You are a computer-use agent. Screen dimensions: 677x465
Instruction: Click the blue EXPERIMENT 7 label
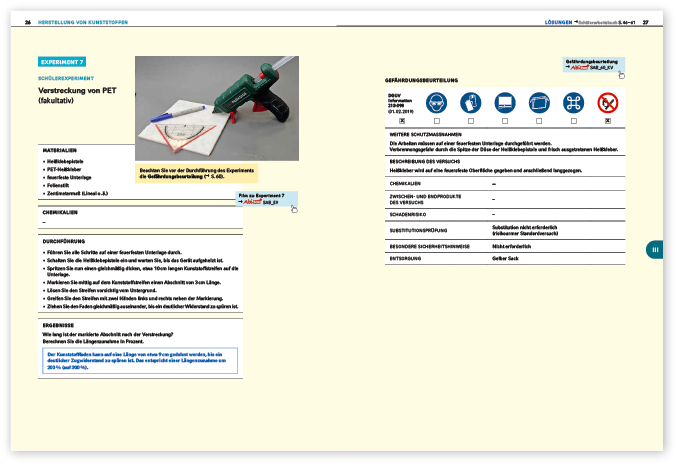tap(62, 62)
